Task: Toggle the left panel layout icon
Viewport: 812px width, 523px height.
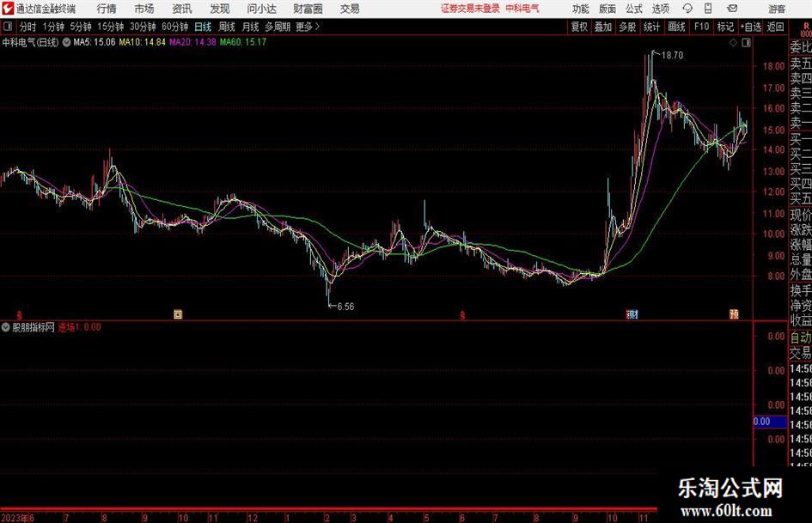Action: [8, 27]
